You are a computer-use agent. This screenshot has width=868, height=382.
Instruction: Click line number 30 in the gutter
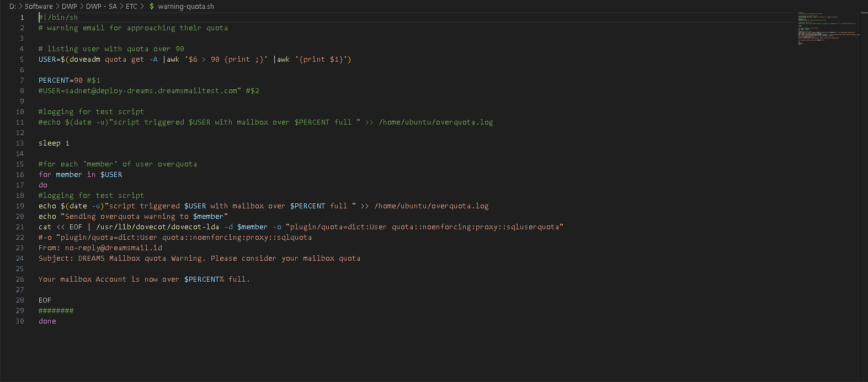pyautogui.click(x=20, y=321)
